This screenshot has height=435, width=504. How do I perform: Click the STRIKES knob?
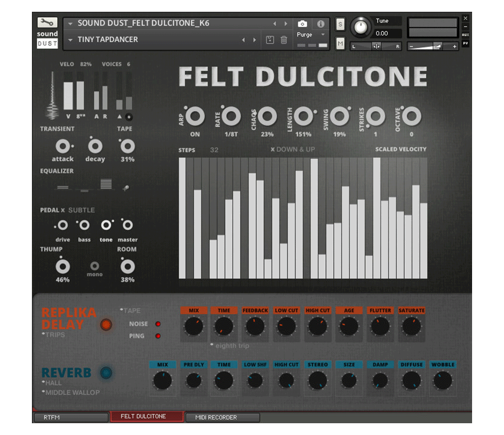point(375,116)
